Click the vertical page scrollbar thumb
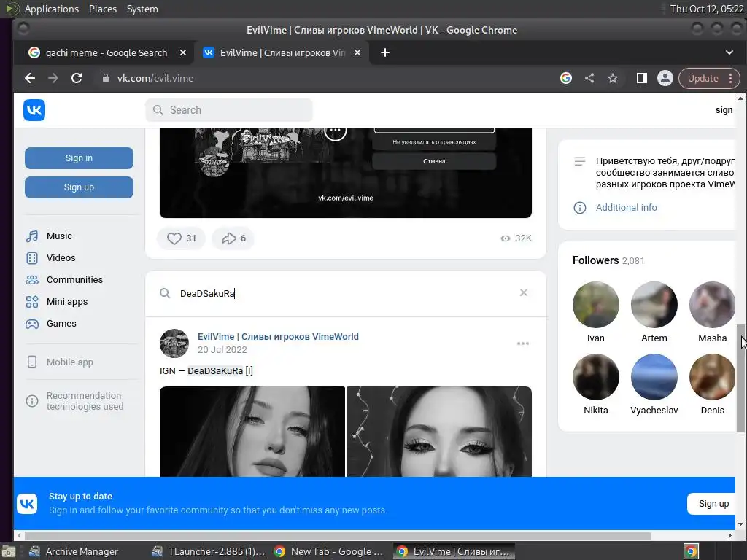 coord(740,378)
